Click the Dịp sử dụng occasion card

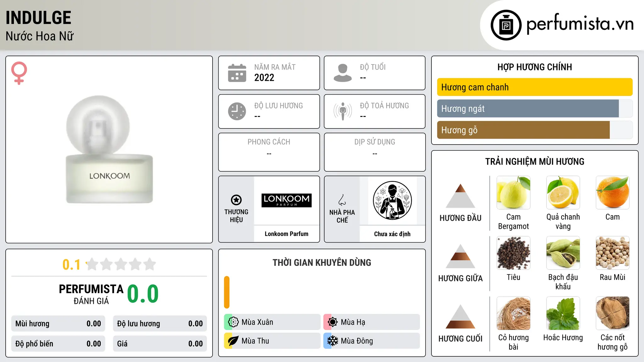pos(375,152)
